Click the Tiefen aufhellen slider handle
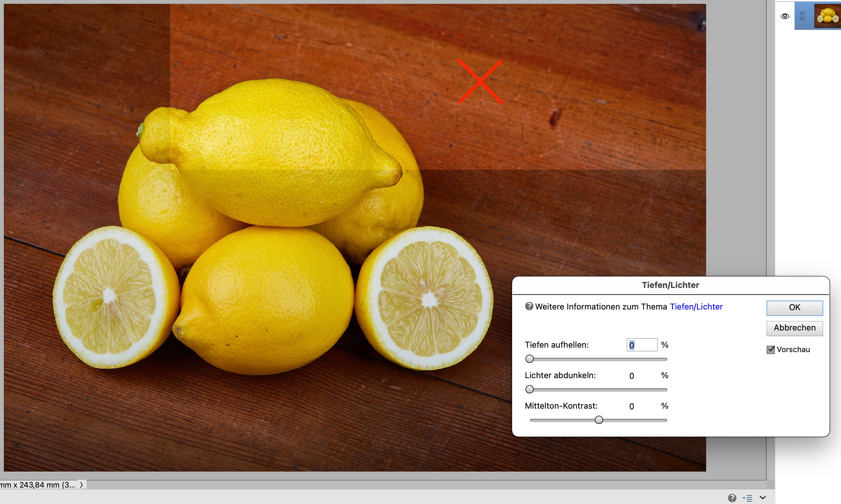This screenshot has width=841, height=504. (x=529, y=359)
